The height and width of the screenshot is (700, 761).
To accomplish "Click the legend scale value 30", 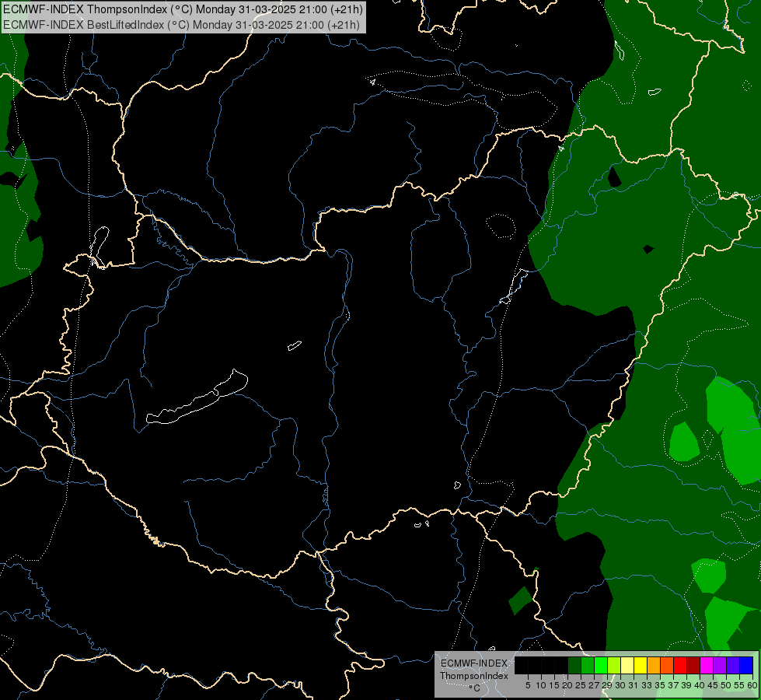I will tap(620, 685).
